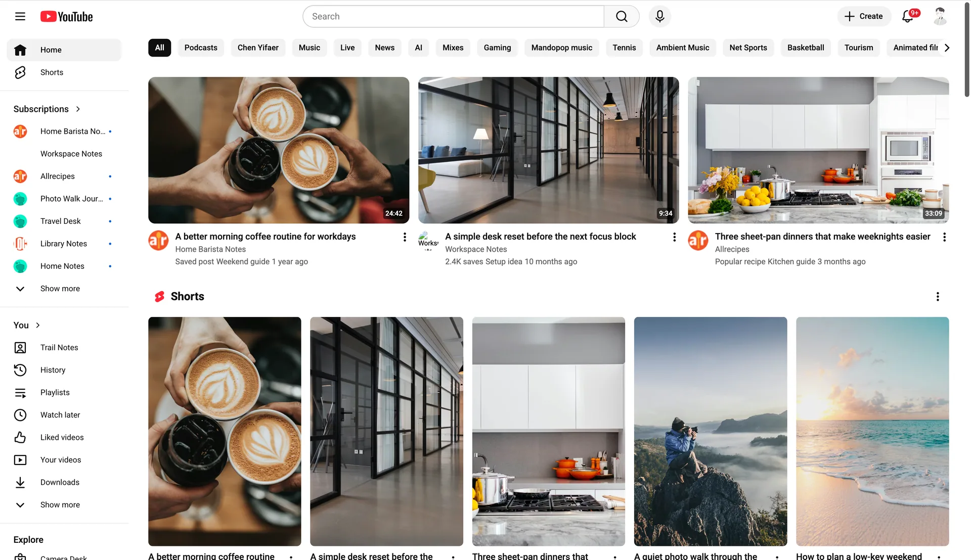
Task: Show more items under You
Action: pos(64,504)
